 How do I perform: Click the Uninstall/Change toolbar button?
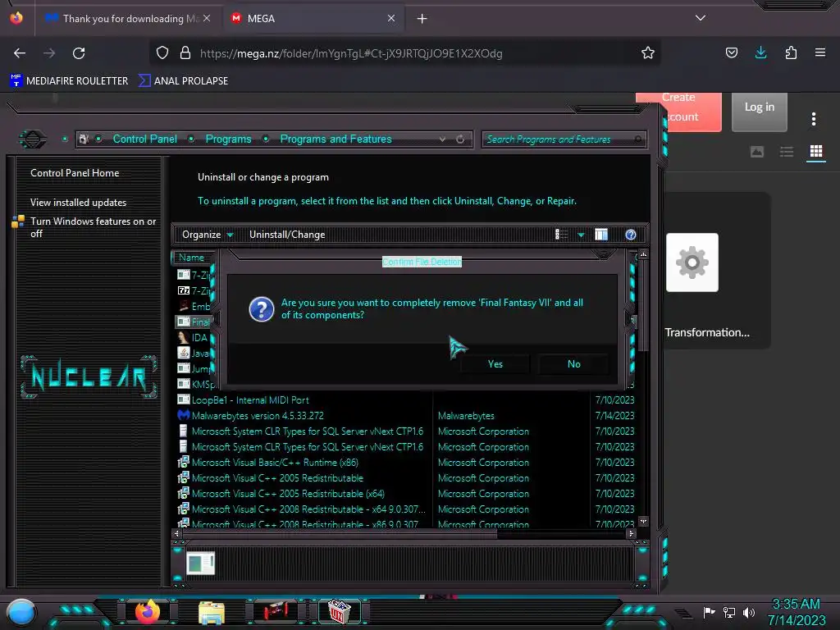pos(287,235)
